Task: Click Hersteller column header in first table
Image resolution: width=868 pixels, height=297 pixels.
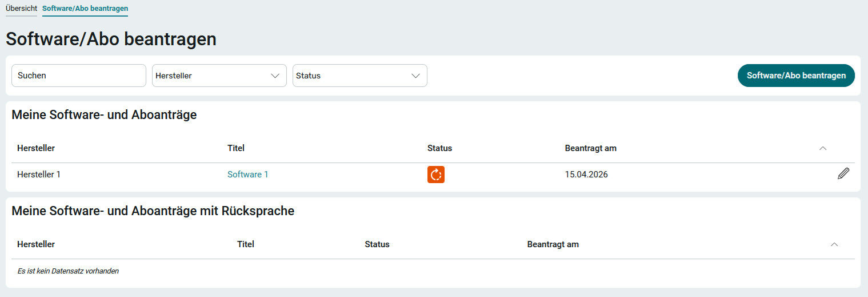Action: [36, 148]
